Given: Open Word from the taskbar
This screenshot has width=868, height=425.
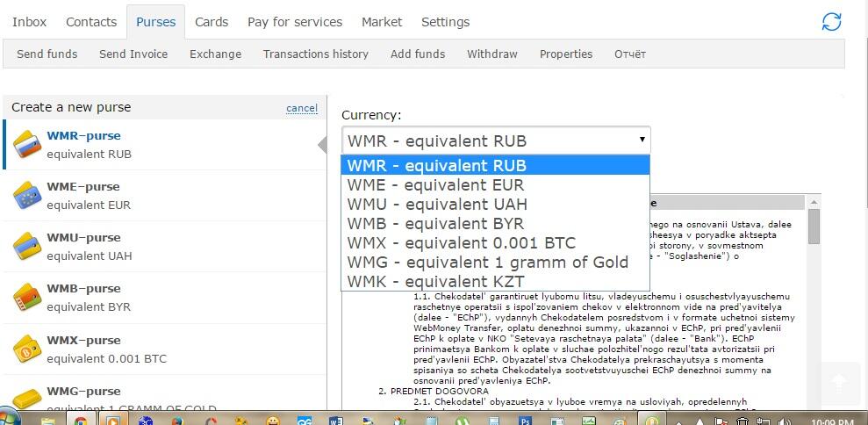Looking at the screenshot, I should point(336,422).
